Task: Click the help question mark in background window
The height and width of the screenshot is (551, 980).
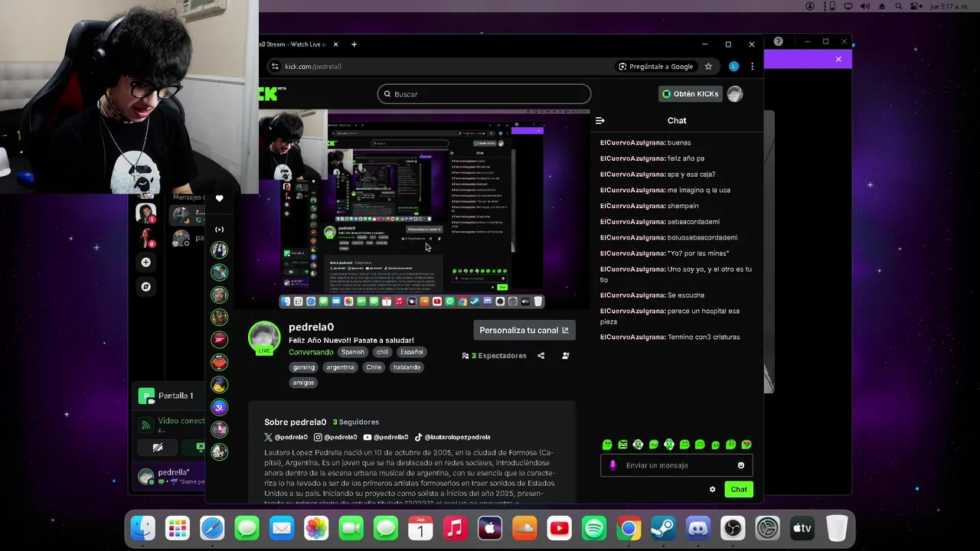Action: (x=778, y=41)
